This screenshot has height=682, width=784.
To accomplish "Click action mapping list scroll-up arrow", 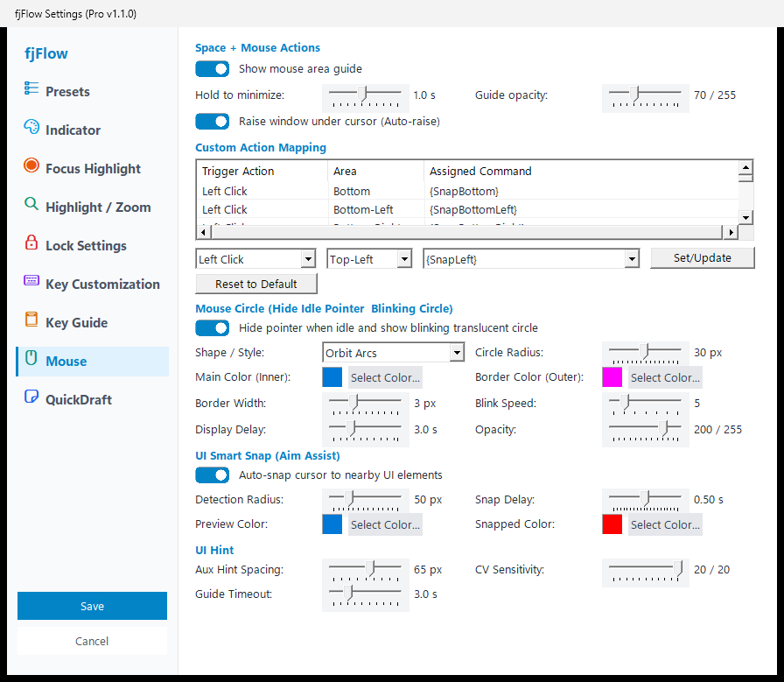I will click(x=745, y=167).
